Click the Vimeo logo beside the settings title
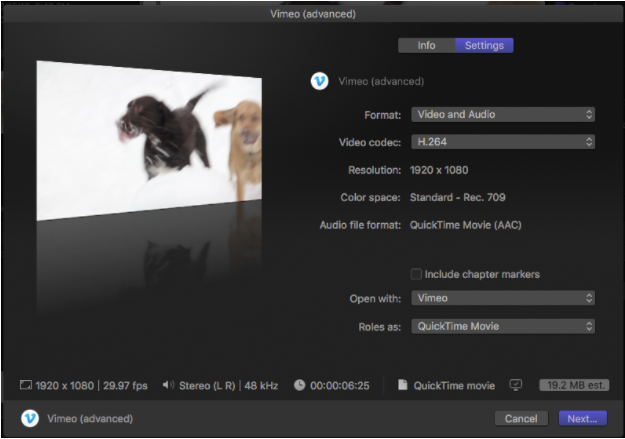Viewport: 625px width, 439px height. pos(319,81)
